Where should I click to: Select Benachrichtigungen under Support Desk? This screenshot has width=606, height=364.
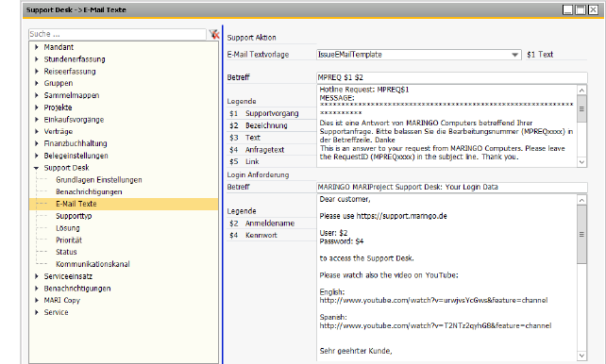click(89, 191)
